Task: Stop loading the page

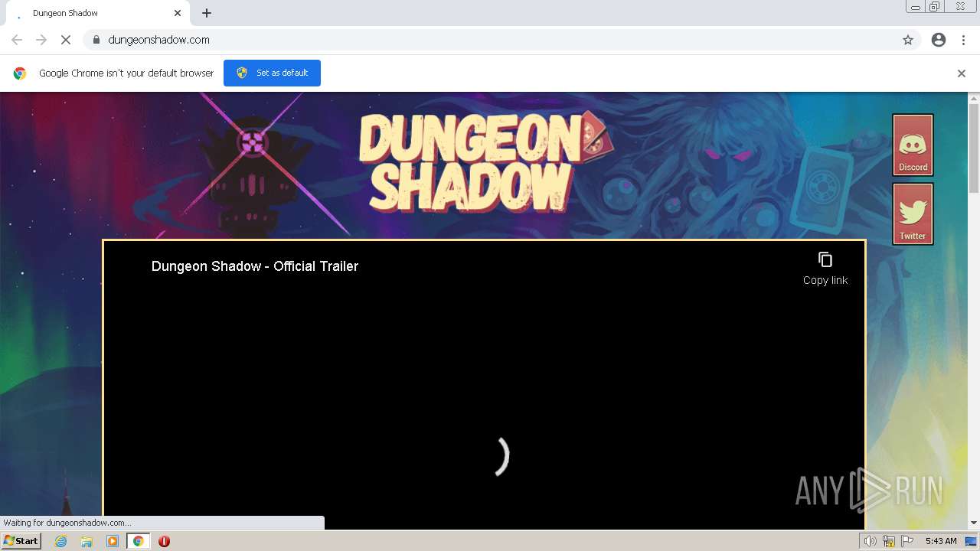Action: [x=66, y=40]
